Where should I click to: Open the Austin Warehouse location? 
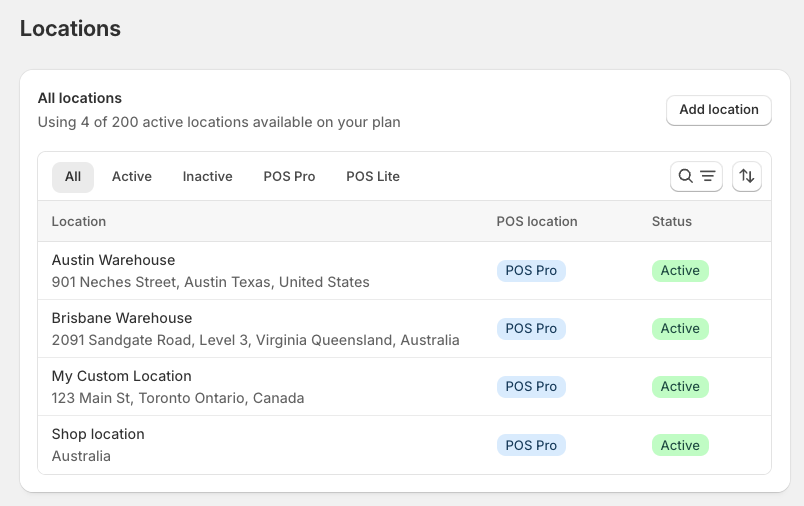[404, 271]
